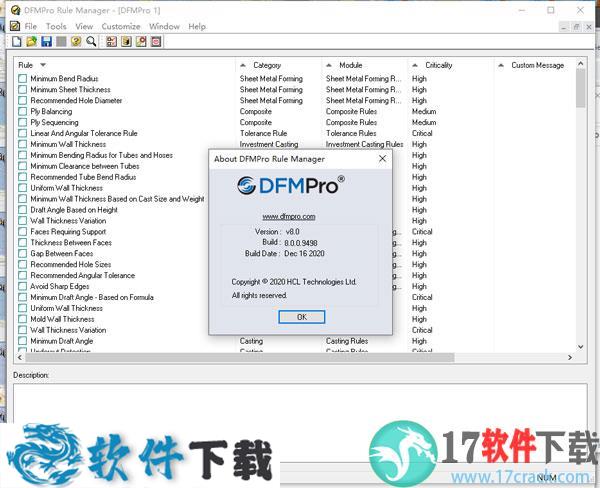The width and height of the screenshot is (600, 488).
Task: Minimize the inner DFMPro 1 document window
Action: 564,26
